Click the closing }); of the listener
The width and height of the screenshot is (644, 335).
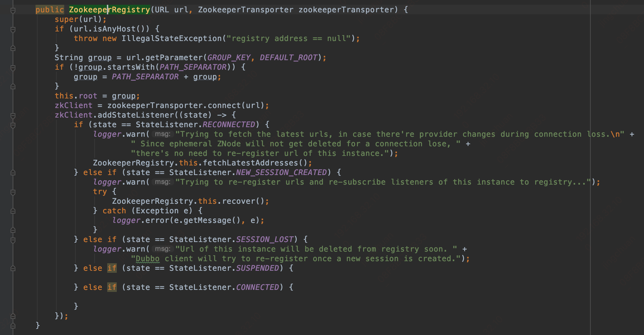(x=61, y=316)
